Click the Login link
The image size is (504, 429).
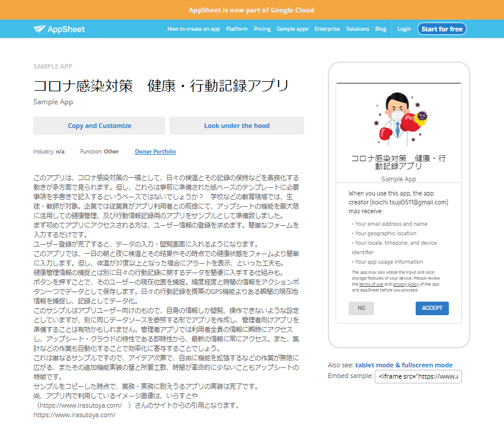click(404, 29)
